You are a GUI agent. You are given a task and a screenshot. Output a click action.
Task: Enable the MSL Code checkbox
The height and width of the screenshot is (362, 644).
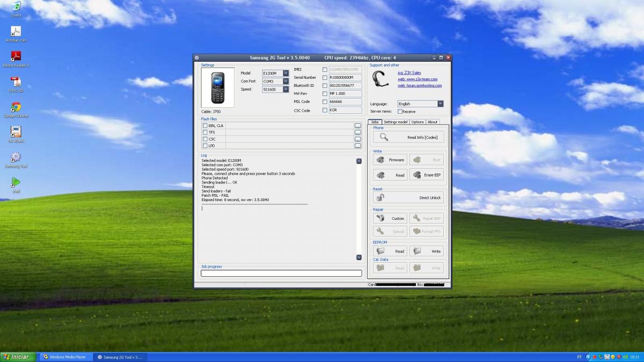(x=325, y=101)
